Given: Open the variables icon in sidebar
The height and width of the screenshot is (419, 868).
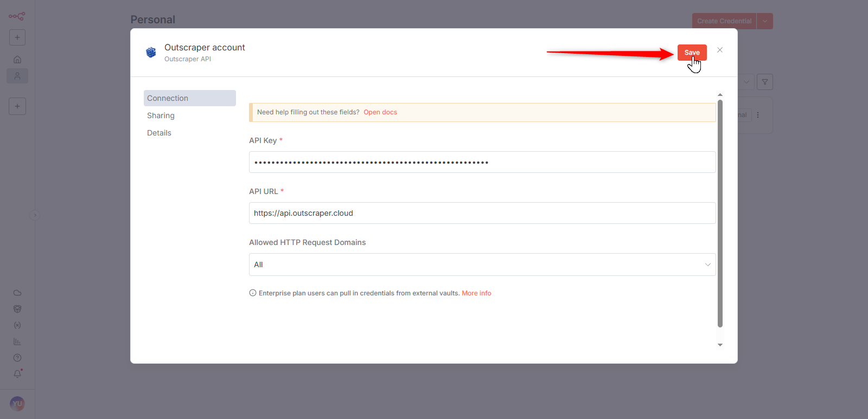Looking at the screenshot, I should pos(17,325).
